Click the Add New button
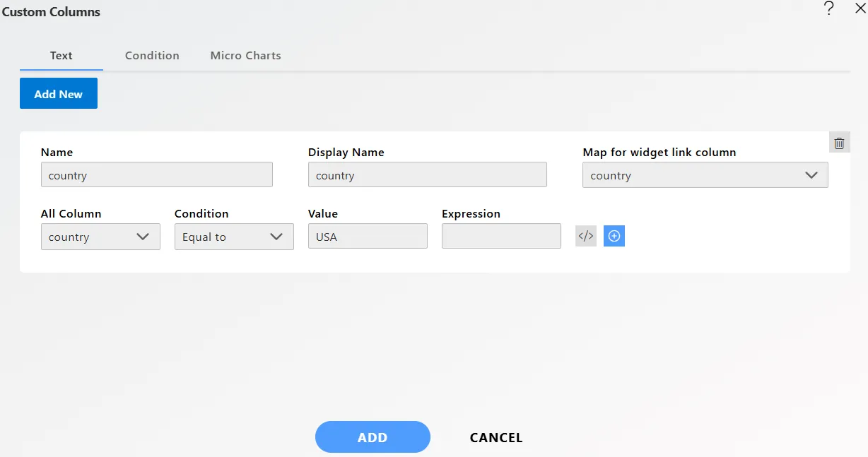 59,93
